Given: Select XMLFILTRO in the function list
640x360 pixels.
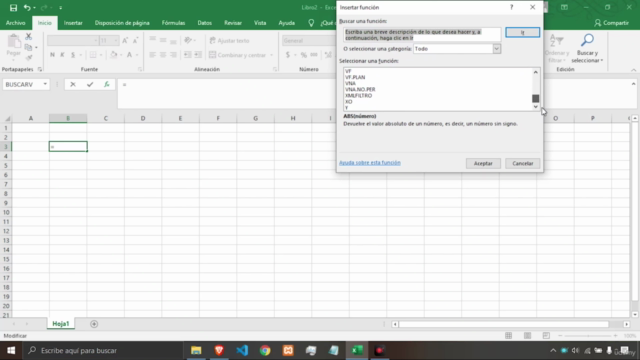Looking at the screenshot, I should click(x=358, y=96).
